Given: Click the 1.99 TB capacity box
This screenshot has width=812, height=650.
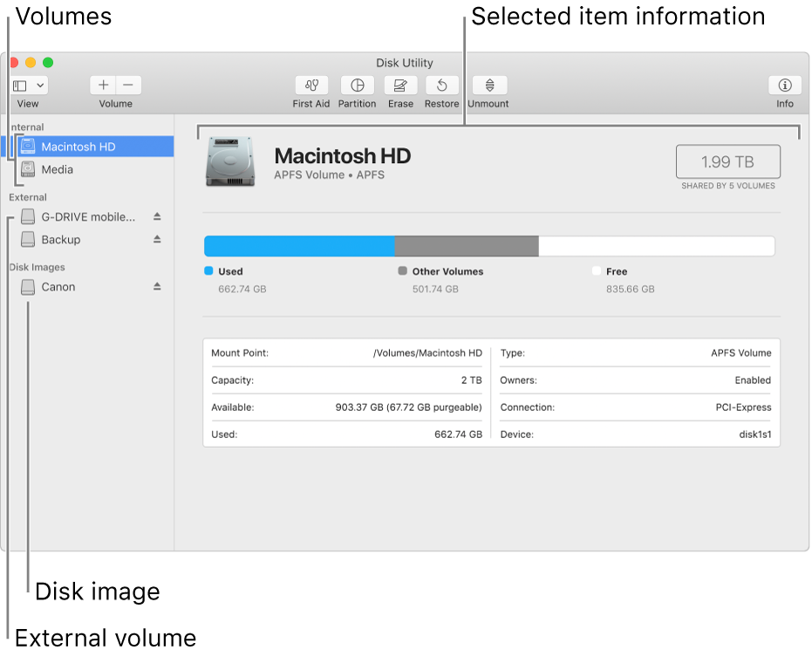Looking at the screenshot, I should [x=727, y=161].
